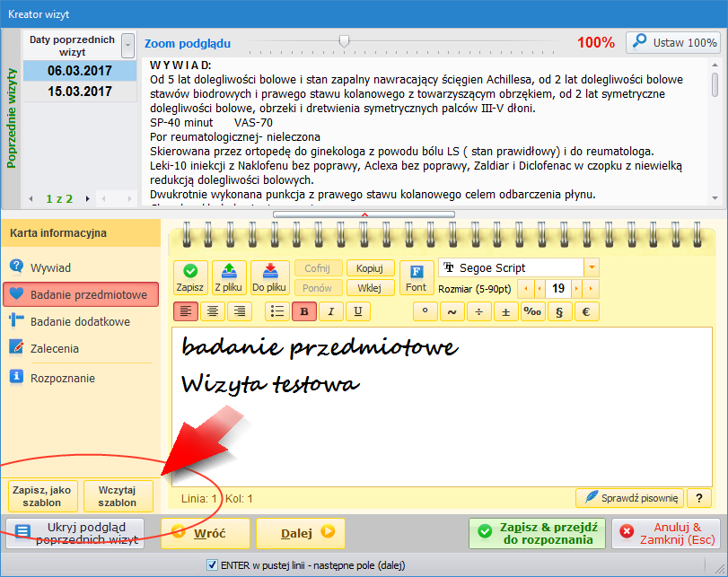The width and height of the screenshot is (728, 577).
Task: Insert the euro symbol
Action: coord(586,311)
